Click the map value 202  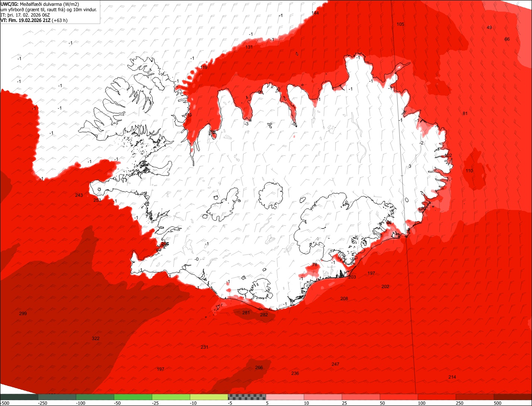pyautogui.click(x=385, y=287)
